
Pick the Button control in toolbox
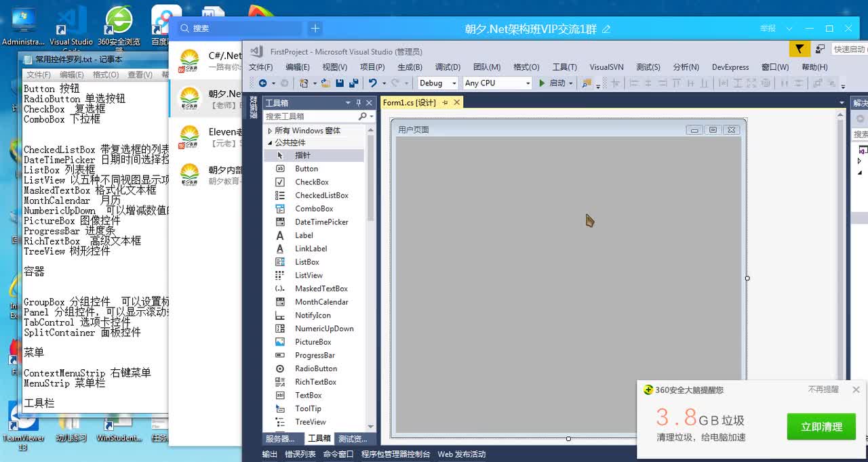[x=314, y=169]
